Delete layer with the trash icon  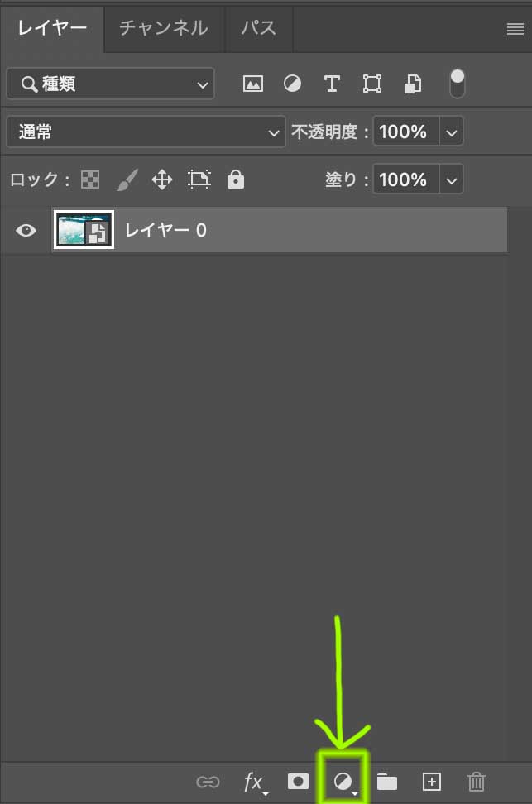point(476,782)
